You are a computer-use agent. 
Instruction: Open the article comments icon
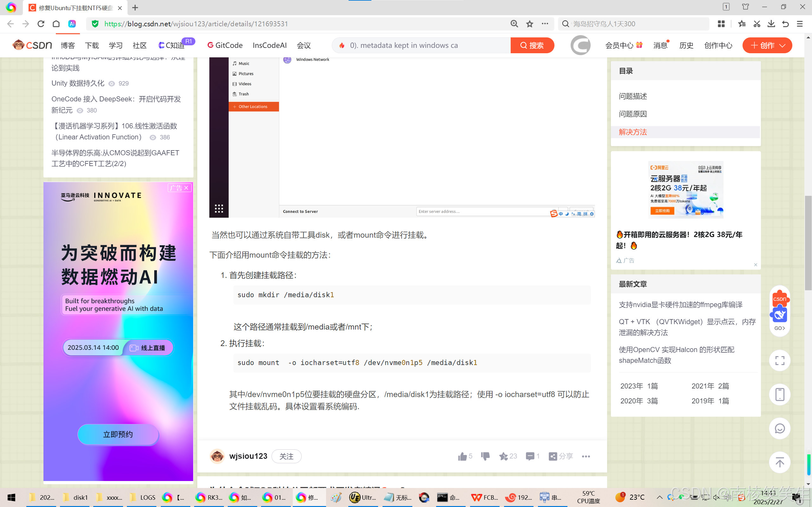530,456
